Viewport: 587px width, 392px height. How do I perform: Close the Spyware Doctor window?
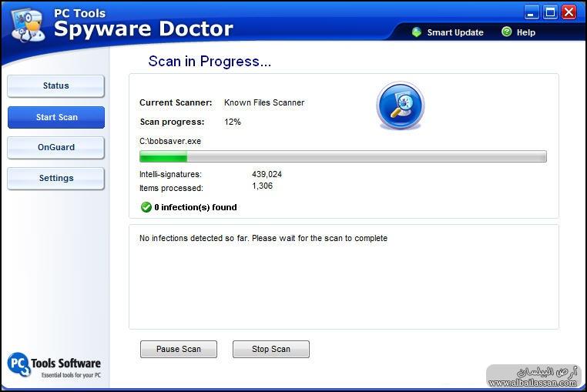(x=569, y=12)
